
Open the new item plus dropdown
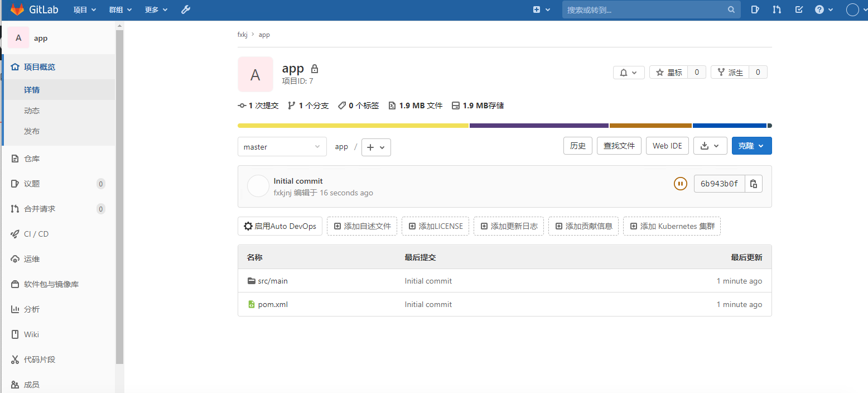coord(541,9)
